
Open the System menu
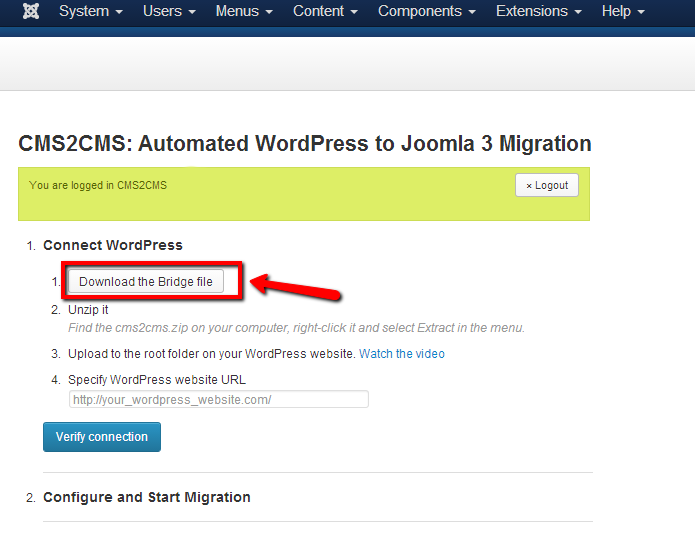pos(91,11)
